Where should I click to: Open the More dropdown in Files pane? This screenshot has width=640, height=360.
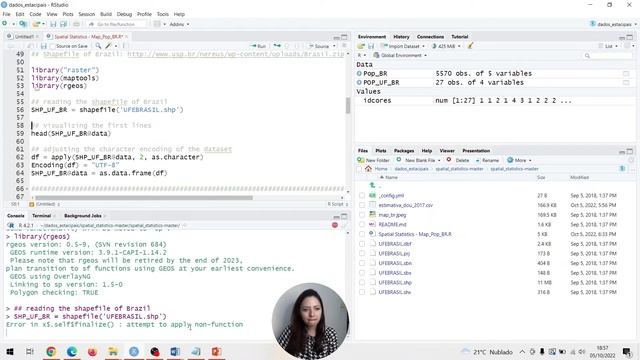click(x=519, y=160)
